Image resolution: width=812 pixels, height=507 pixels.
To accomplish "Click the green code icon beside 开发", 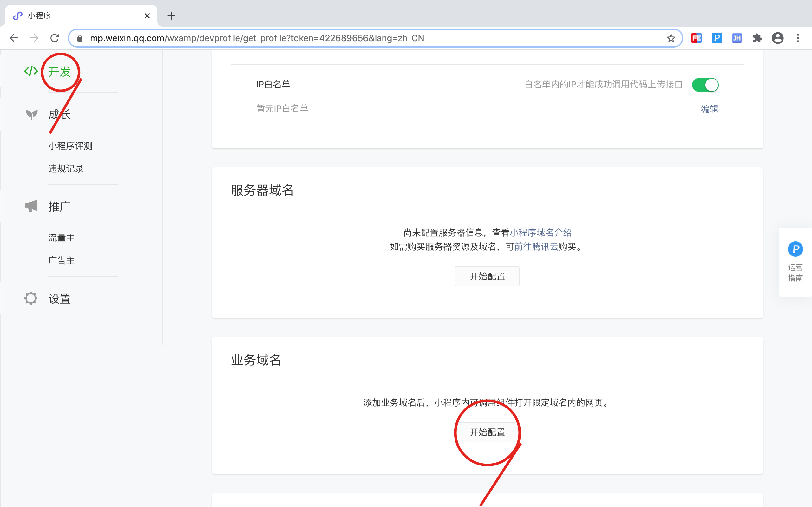I will 31,71.
